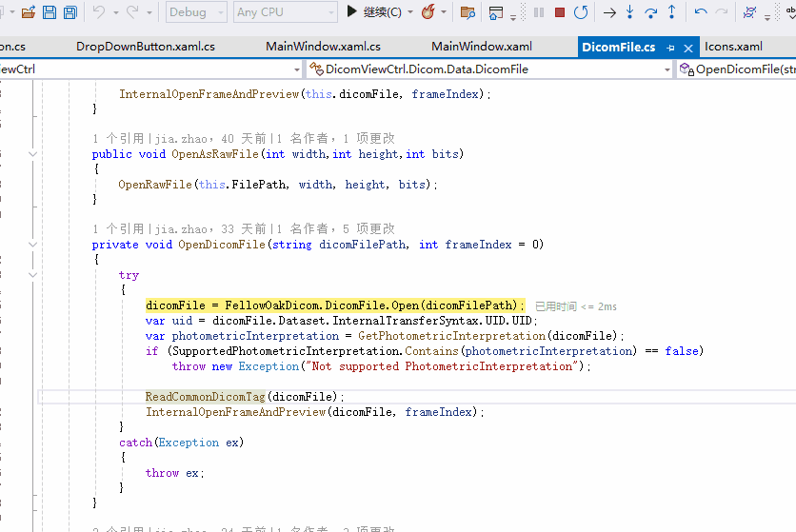Step into the current statement

point(630,11)
